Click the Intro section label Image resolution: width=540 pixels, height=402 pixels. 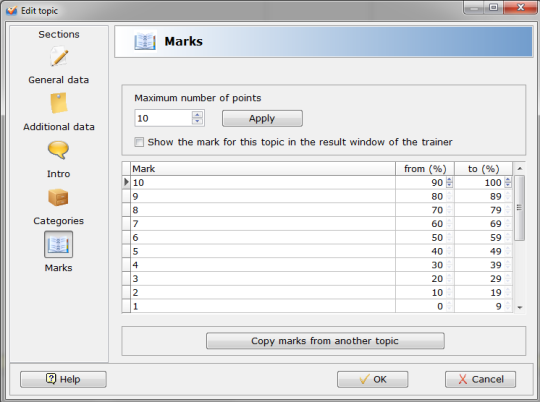[x=59, y=174]
